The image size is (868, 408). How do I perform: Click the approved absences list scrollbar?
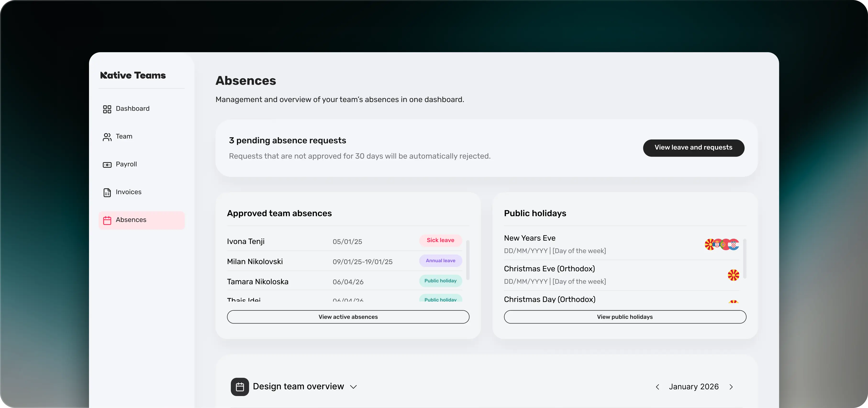(468, 260)
